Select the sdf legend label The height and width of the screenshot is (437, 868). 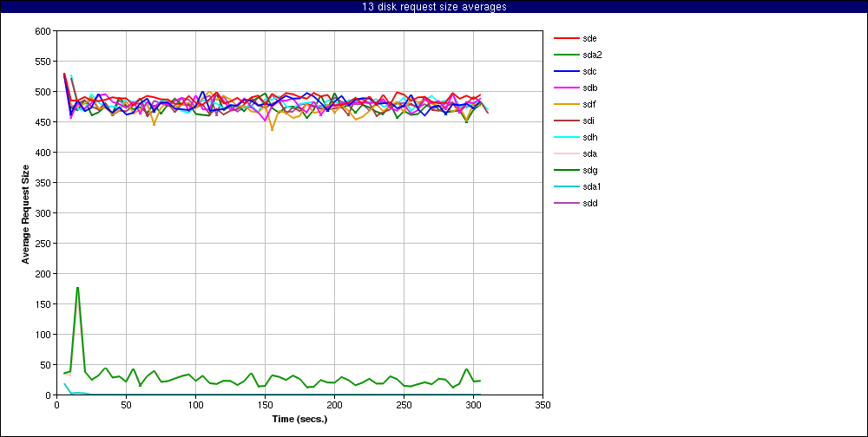(589, 105)
